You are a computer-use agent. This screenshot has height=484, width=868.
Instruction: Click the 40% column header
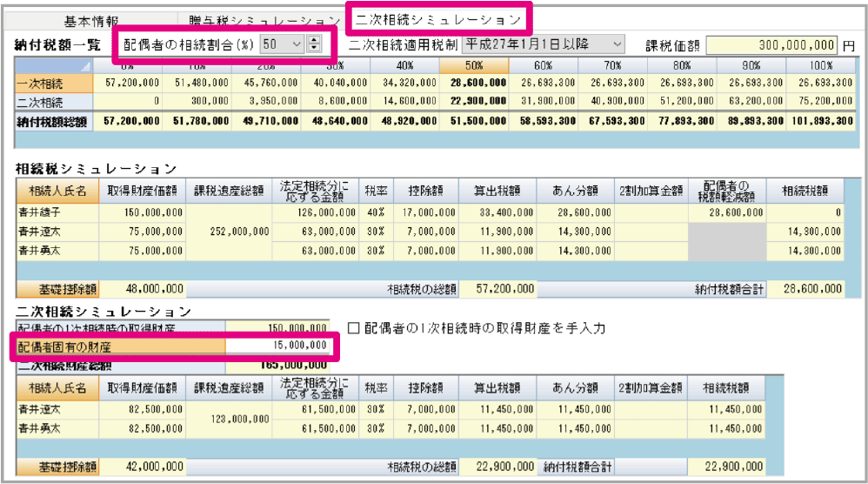(x=404, y=66)
